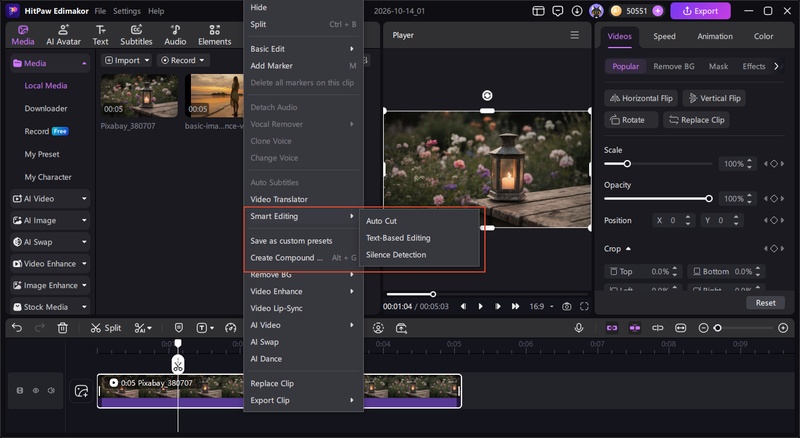
Task: Step forward one frame in the player
Action: click(x=497, y=306)
